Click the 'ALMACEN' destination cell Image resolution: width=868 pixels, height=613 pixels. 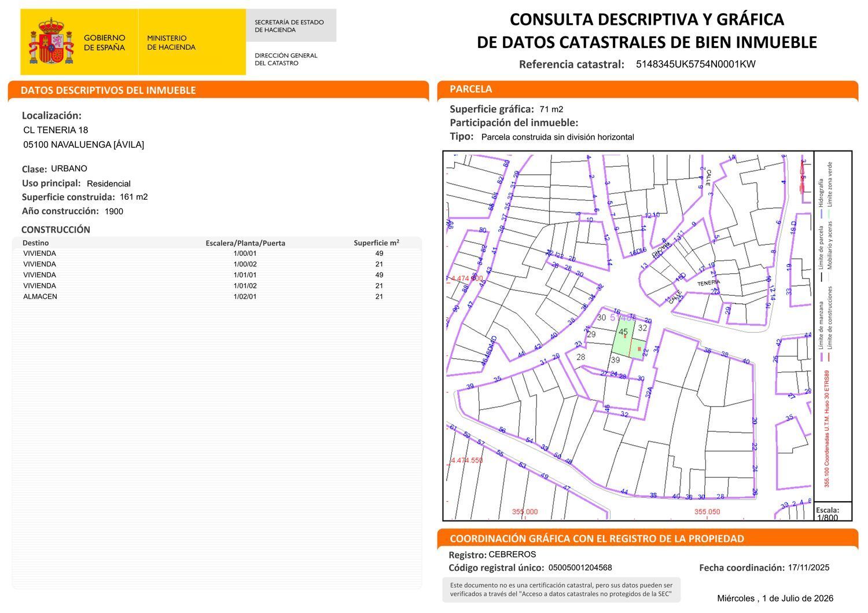pyautogui.click(x=40, y=296)
